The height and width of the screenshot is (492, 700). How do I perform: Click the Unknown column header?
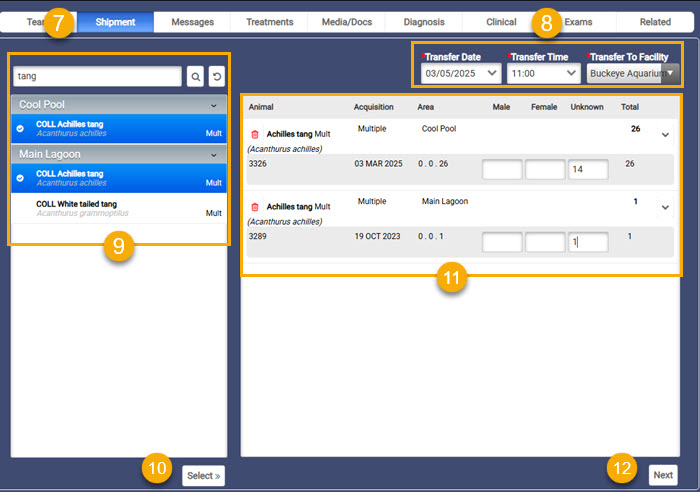click(x=587, y=107)
